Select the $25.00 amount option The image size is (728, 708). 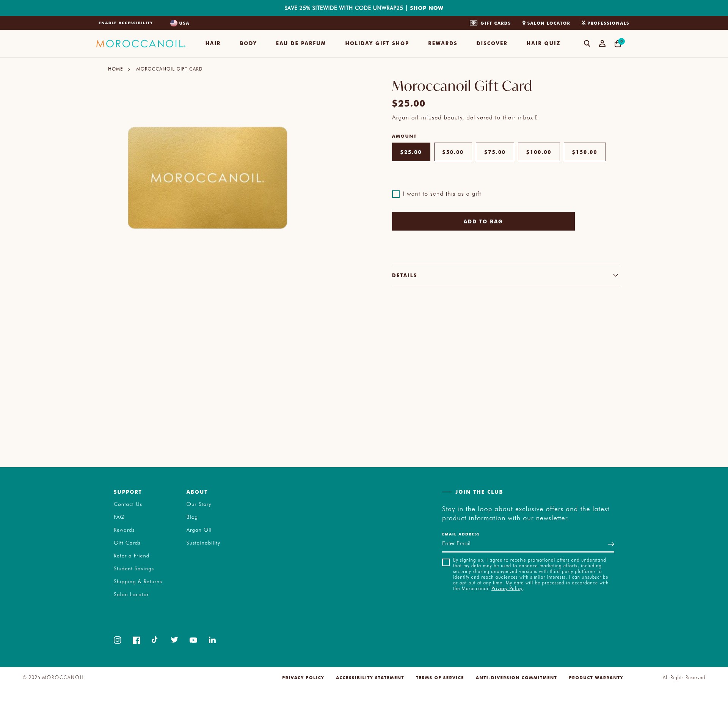[x=411, y=152]
